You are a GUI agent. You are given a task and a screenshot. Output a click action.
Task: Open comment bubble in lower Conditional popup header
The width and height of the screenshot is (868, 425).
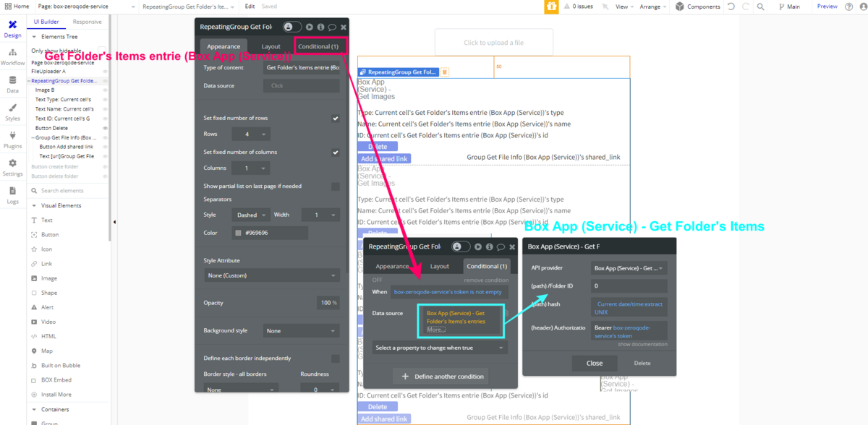point(501,246)
